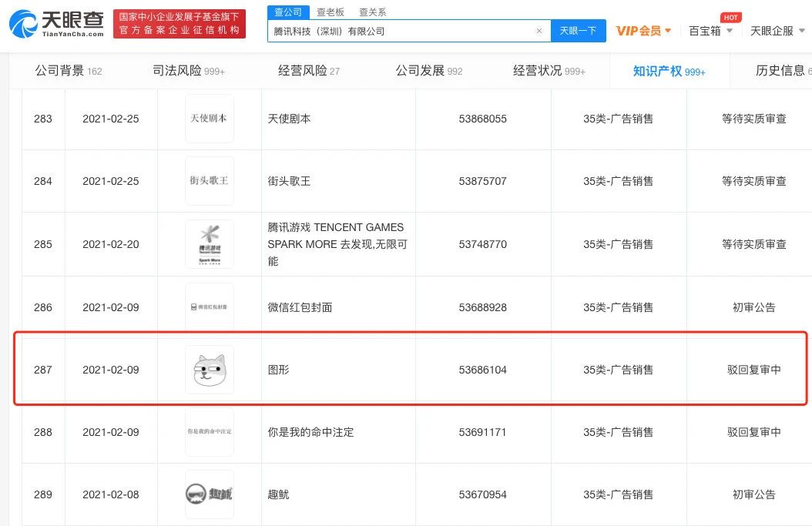Expand the 百宝箱 dropdown menu

710,31
